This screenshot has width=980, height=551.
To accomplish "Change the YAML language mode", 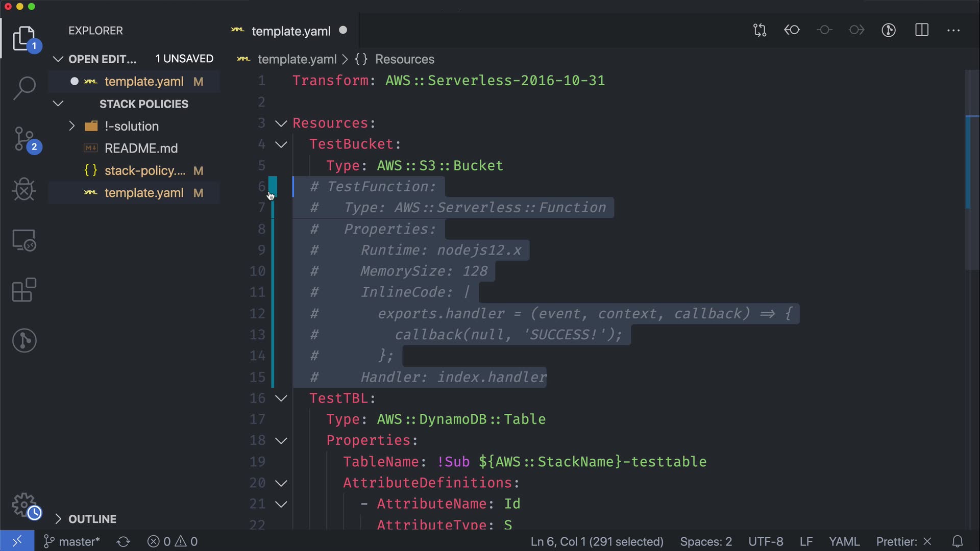I will click(x=844, y=541).
